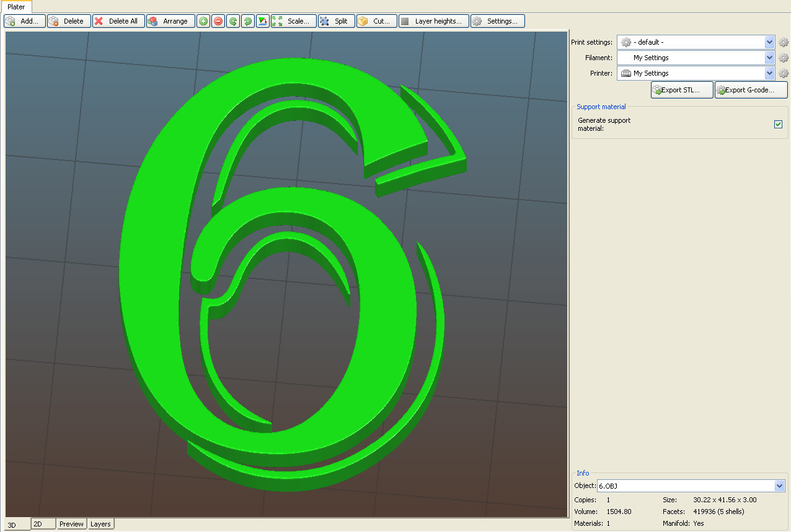Switch to the 2D view tab
Viewport: 791px width, 532px height.
tap(42, 524)
